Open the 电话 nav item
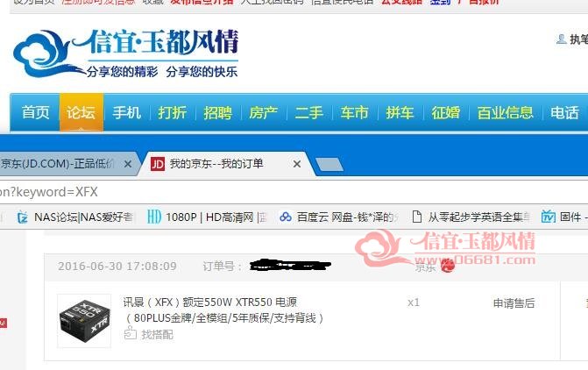The width and height of the screenshot is (588, 370). (564, 112)
